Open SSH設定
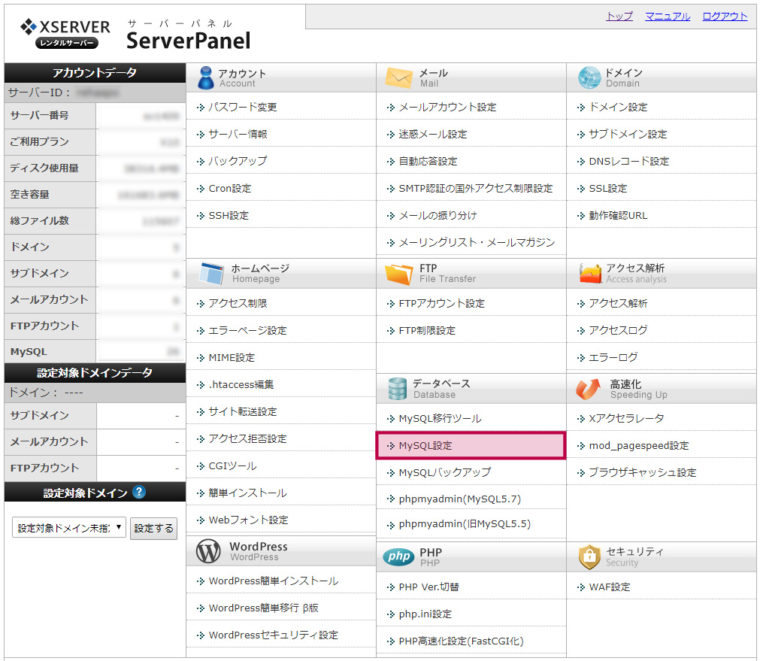Viewport: 760px width, 661px height. (228, 216)
